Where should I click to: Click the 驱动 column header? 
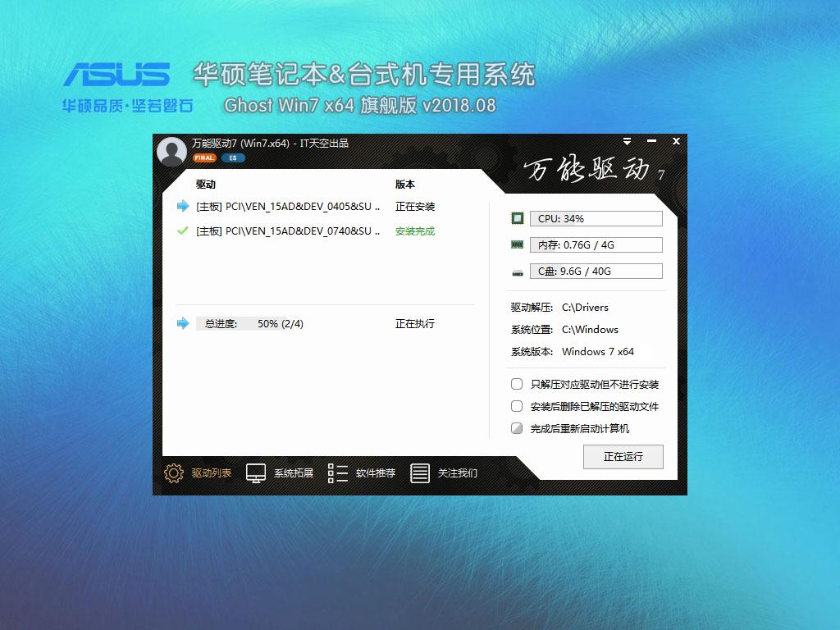206,185
